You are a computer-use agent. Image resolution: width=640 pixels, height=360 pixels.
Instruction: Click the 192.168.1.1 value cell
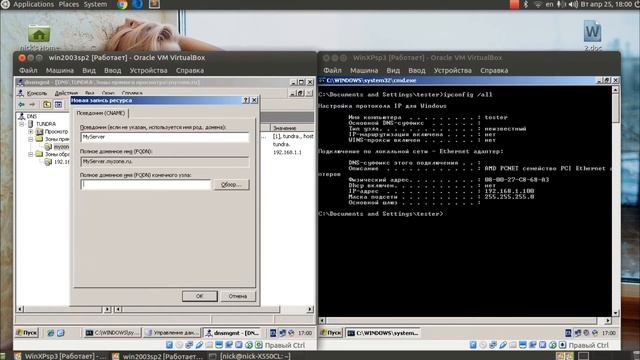point(287,152)
